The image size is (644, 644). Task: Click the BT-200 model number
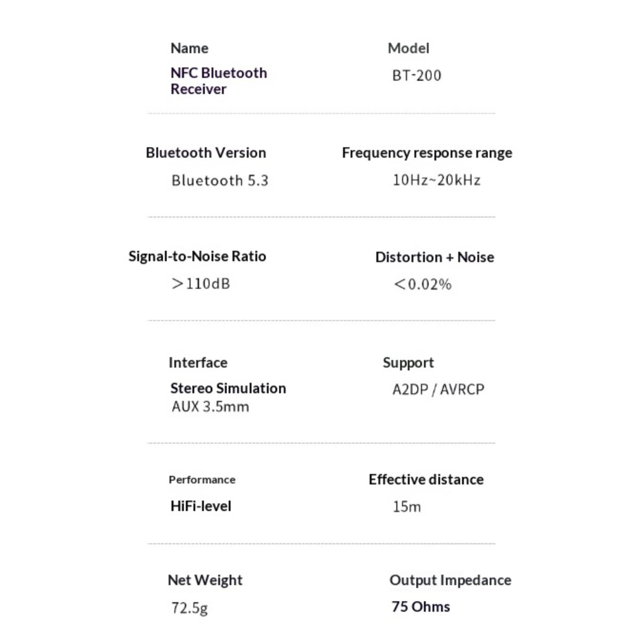click(417, 76)
